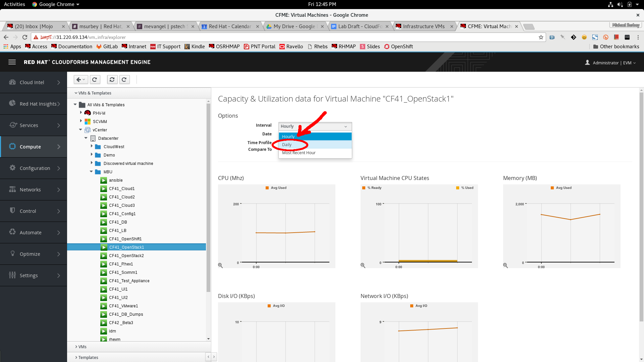This screenshot has width=644, height=362.
Task: Click the insecure connection warning icon
Action: tap(36, 37)
